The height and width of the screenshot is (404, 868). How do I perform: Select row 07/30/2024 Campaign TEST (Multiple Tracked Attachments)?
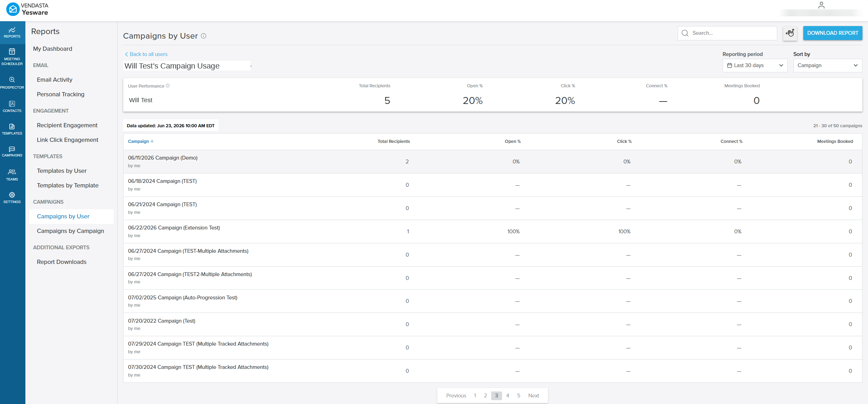coord(493,371)
